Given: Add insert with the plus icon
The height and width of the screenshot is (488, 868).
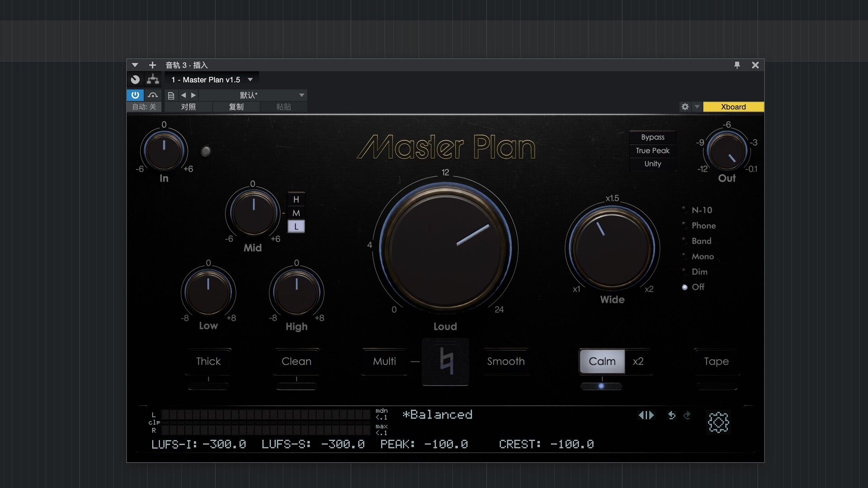Looking at the screenshot, I should pos(152,65).
